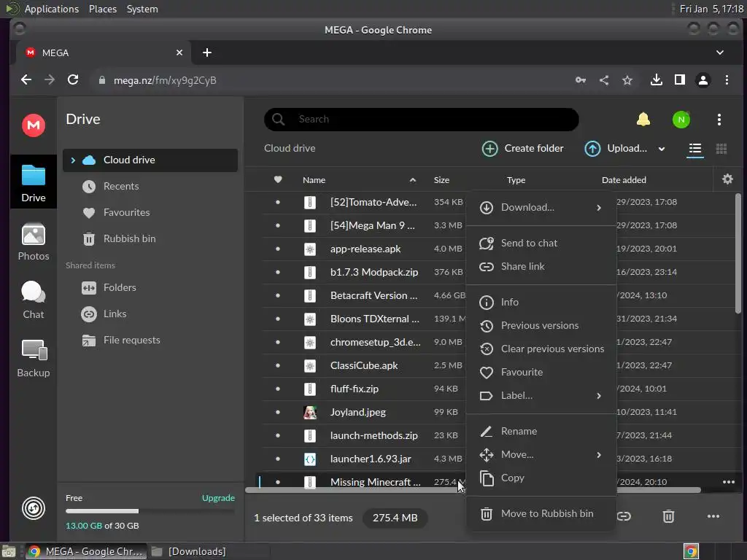Viewport: 747px width, 560px height.
Task: Open the Chat section icon
Action: click(34, 300)
